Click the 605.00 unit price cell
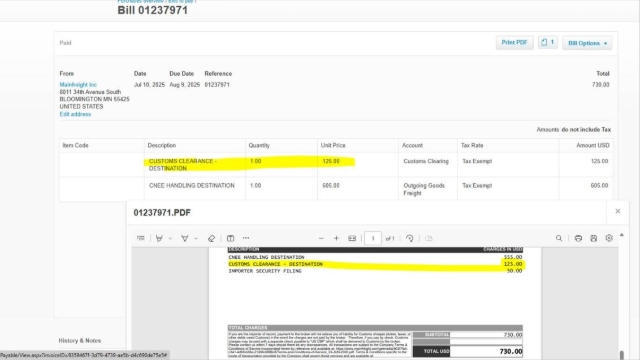Image resolution: width=640 pixels, height=360 pixels. pyautogui.click(x=358, y=189)
